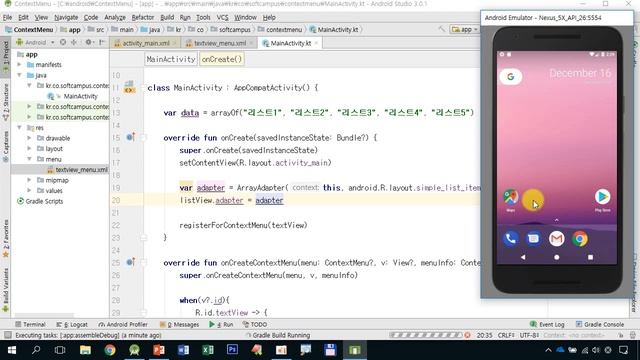The height and width of the screenshot is (360, 640).
Task: Open the Refactor menu
Action: (x=142, y=17)
